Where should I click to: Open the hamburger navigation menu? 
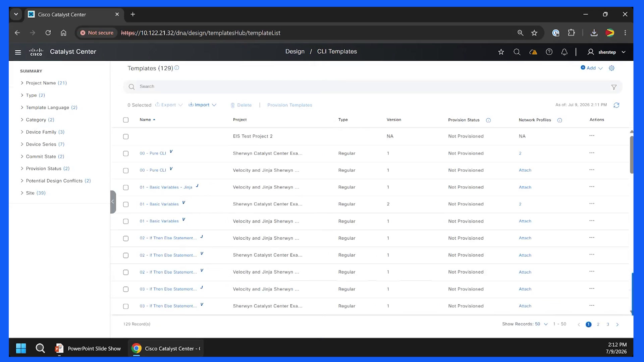click(x=18, y=52)
